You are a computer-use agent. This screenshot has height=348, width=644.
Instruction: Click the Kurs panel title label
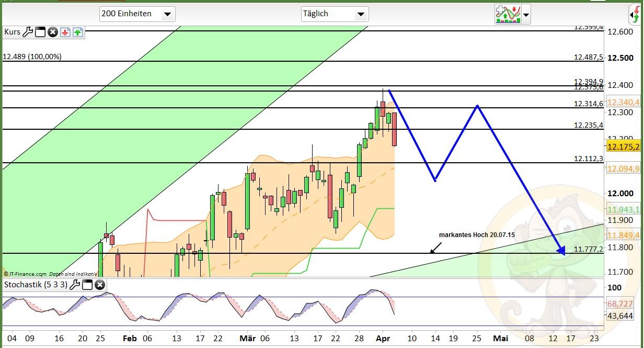[x=11, y=32]
